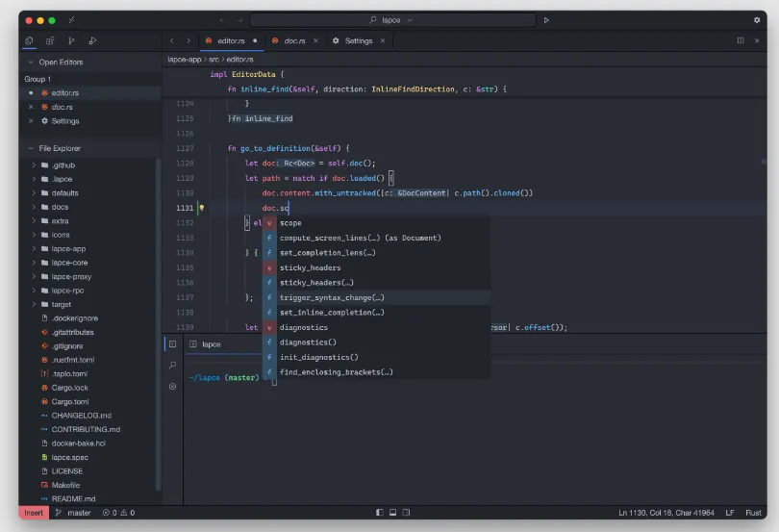Expand the lapce-app folder
The height and width of the screenshot is (532, 779).
tap(68, 248)
